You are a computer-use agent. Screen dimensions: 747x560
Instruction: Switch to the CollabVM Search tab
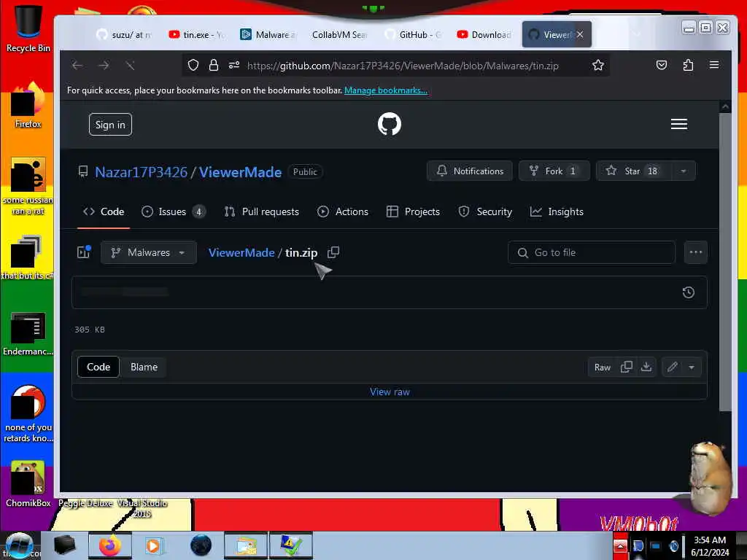[340, 34]
